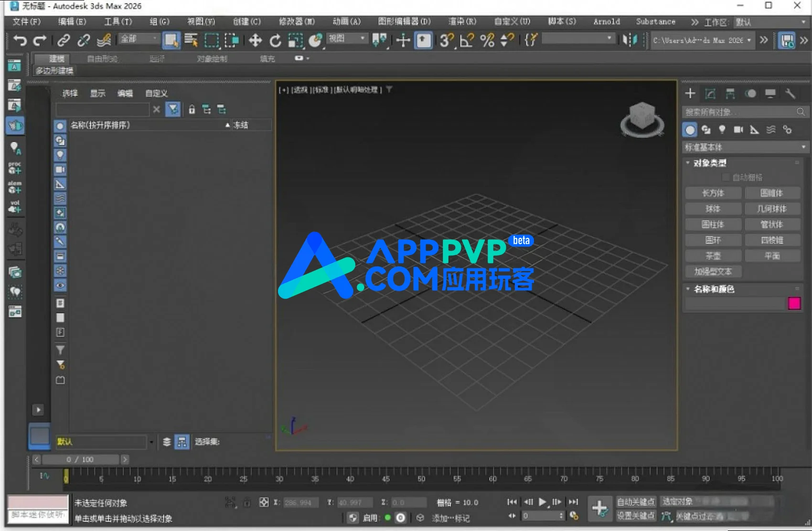Open the object color swatch

(795, 303)
